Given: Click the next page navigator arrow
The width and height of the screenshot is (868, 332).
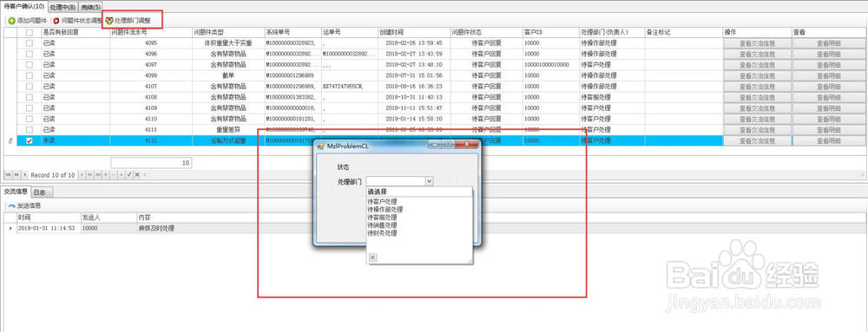Looking at the screenshot, I should pos(90,175).
